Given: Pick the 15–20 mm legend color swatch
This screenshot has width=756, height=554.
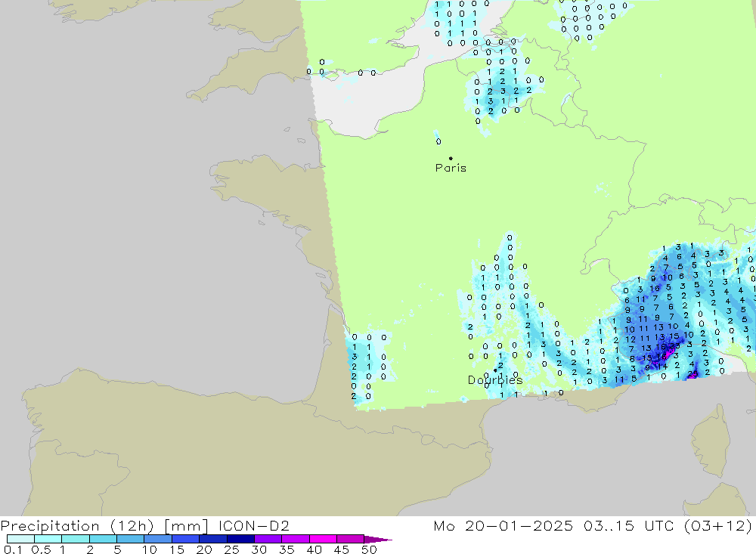Looking at the screenshot, I should [185, 539].
